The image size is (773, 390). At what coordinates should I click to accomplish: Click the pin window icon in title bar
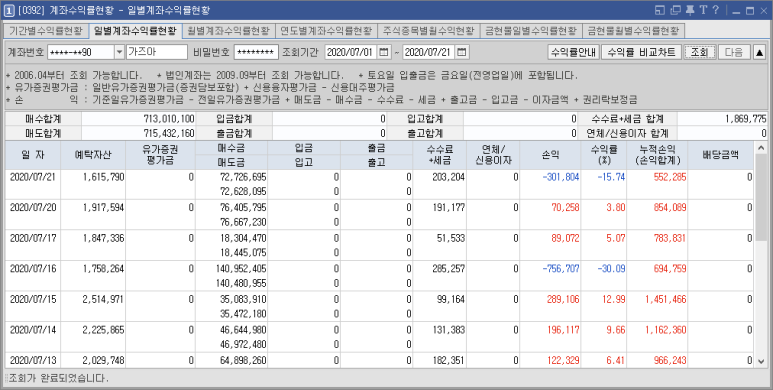click(x=690, y=10)
